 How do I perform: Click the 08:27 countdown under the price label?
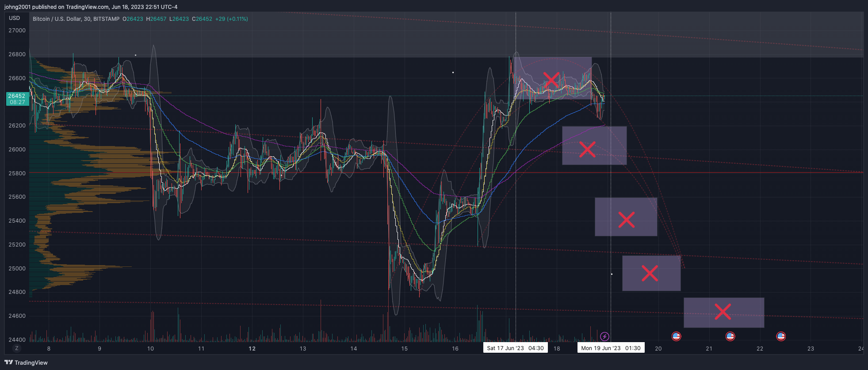(17, 102)
